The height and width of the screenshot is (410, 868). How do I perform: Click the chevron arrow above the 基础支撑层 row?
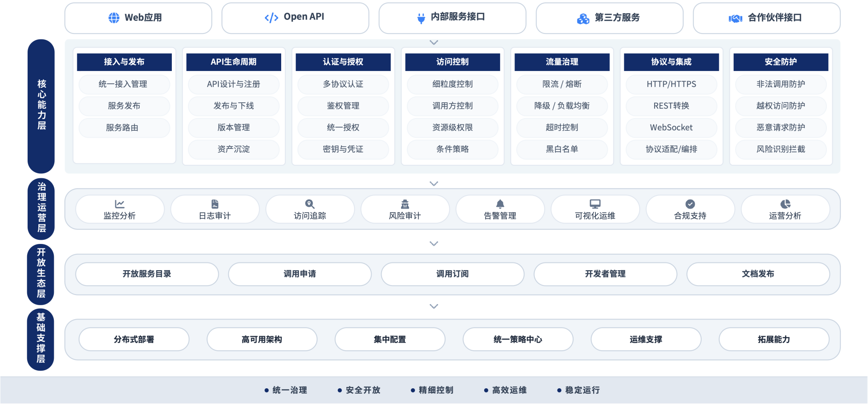click(434, 306)
